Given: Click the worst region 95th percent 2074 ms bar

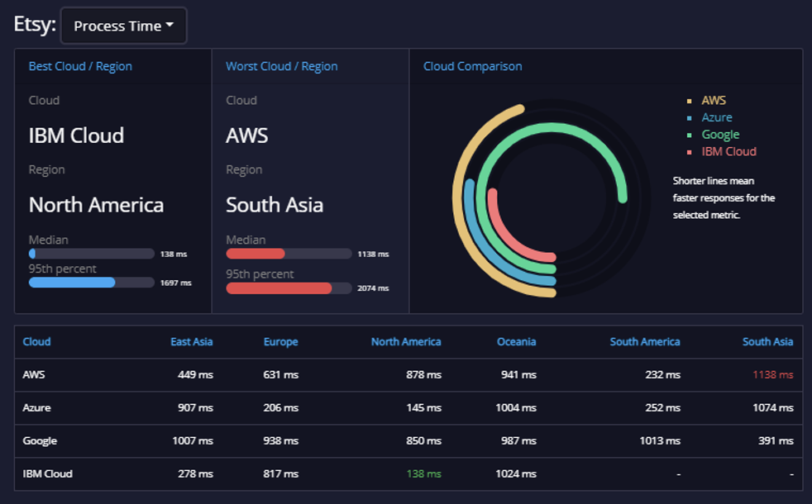Looking at the screenshot, I should (289, 288).
